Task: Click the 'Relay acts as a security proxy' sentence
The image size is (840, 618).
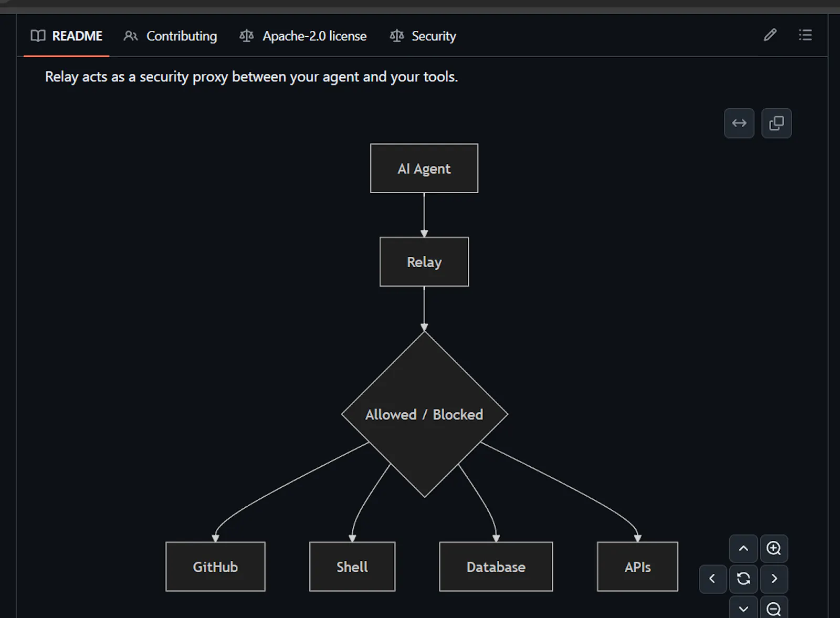Action: point(251,77)
